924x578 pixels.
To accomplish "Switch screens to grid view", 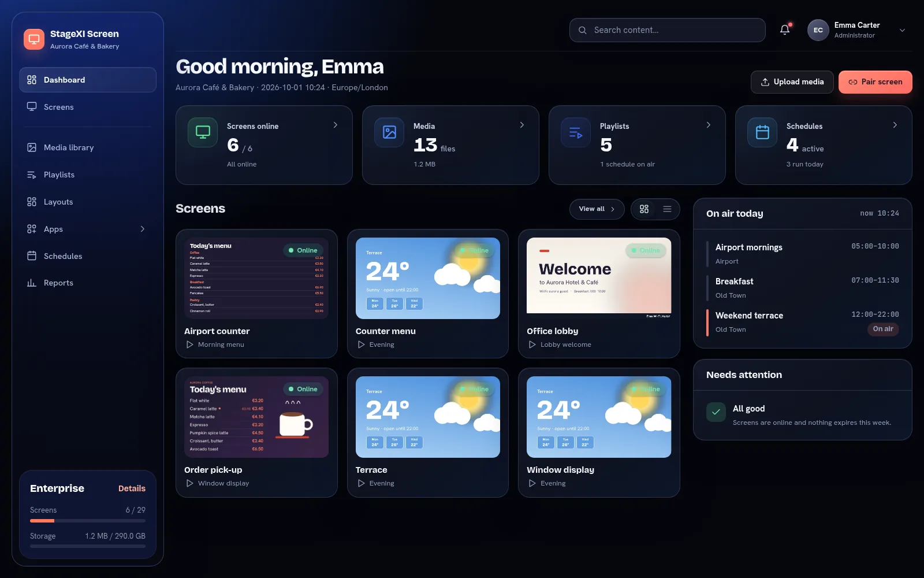I will pos(644,209).
